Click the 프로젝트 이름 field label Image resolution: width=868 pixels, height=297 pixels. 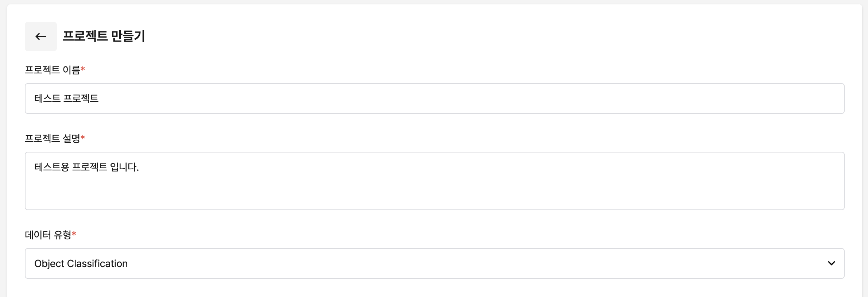coord(52,70)
